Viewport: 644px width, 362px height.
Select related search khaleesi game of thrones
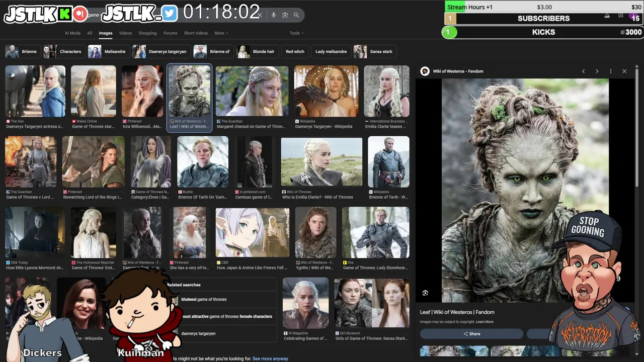[x=204, y=300]
